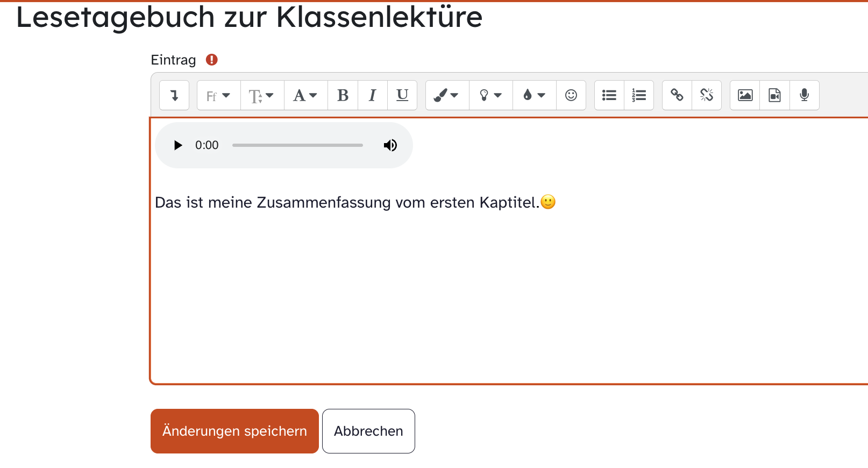Create a numbered list

click(x=639, y=95)
